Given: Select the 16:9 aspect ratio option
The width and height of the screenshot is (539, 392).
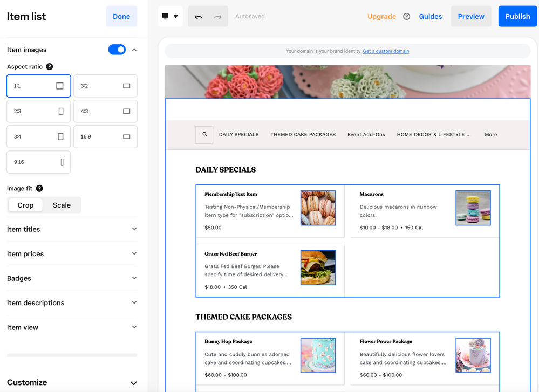Looking at the screenshot, I should (x=105, y=137).
